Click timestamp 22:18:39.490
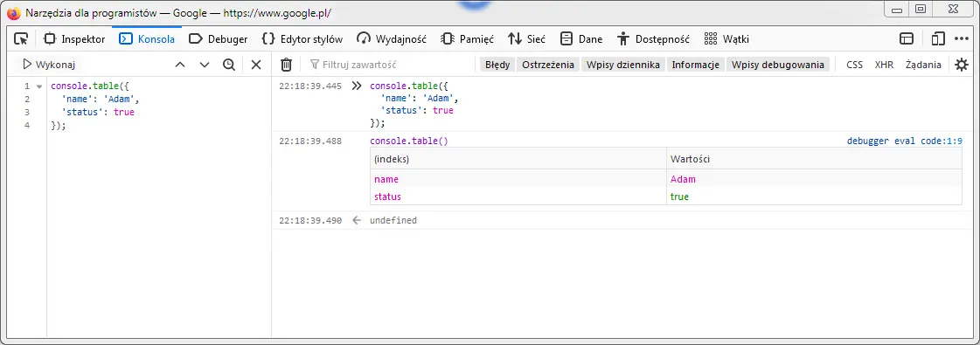Image resolution: width=980 pixels, height=345 pixels. click(310, 220)
